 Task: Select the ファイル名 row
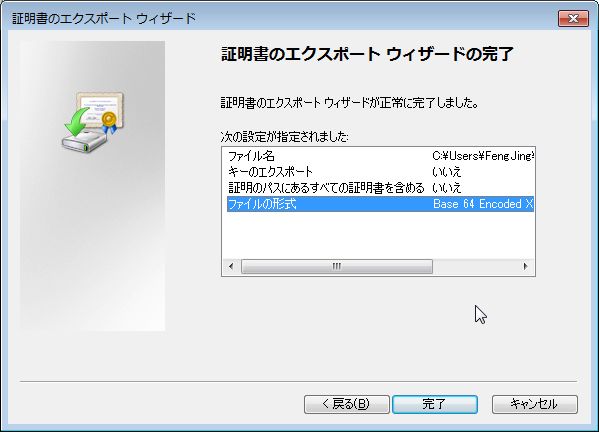(x=380, y=156)
